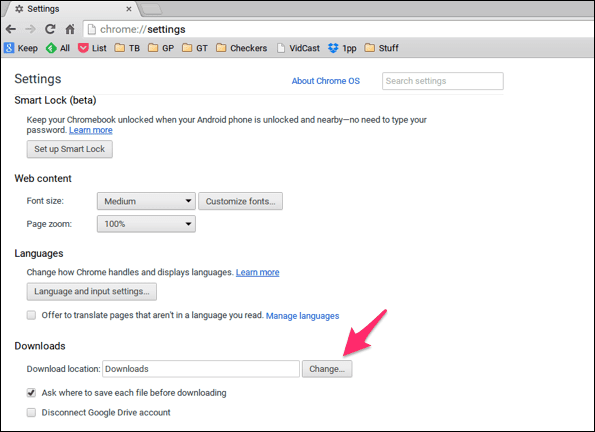This screenshot has width=595, height=432.
Task: Click the Change download location button
Action: click(x=327, y=369)
